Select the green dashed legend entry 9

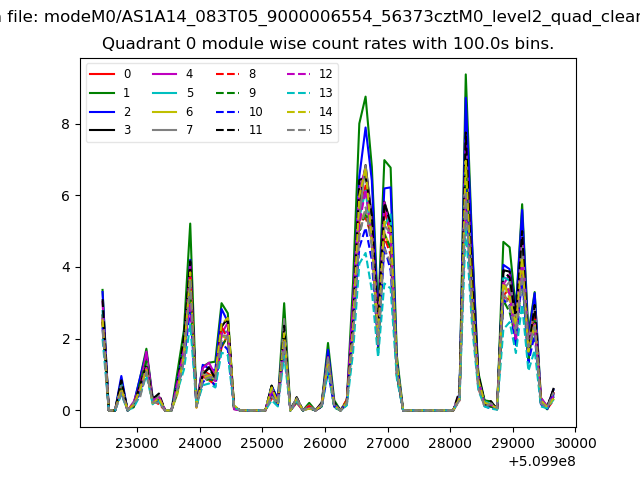point(226,93)
